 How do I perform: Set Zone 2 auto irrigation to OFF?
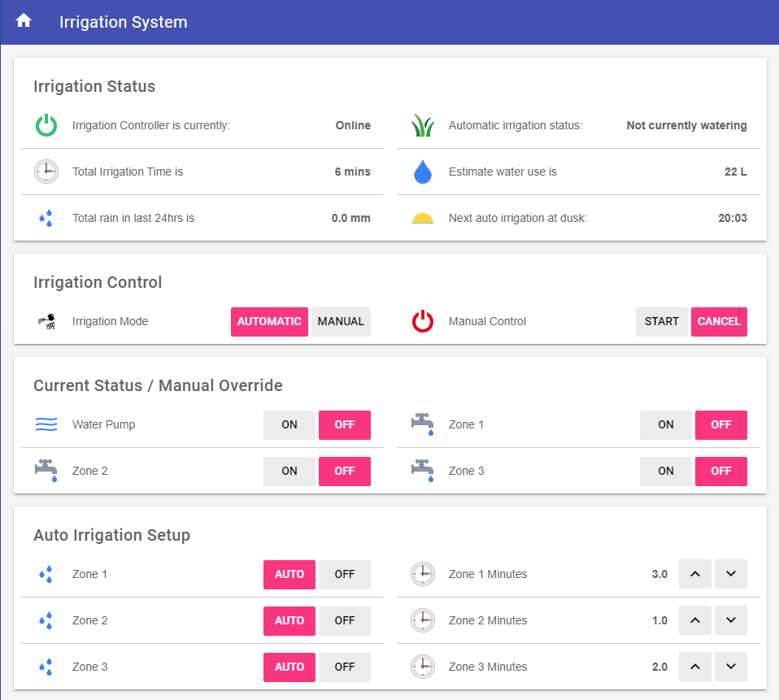(x=344, y=620)
